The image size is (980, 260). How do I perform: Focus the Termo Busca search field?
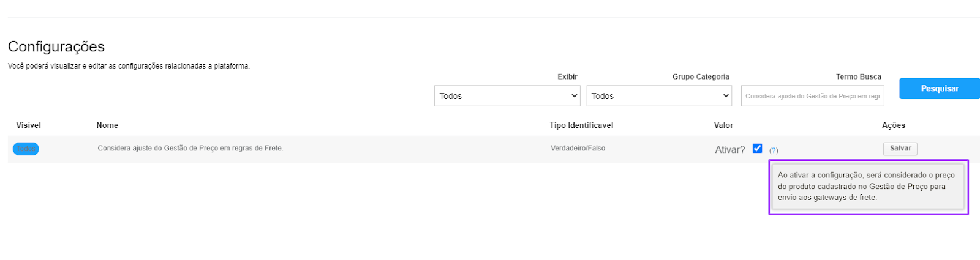click(813, 96)
